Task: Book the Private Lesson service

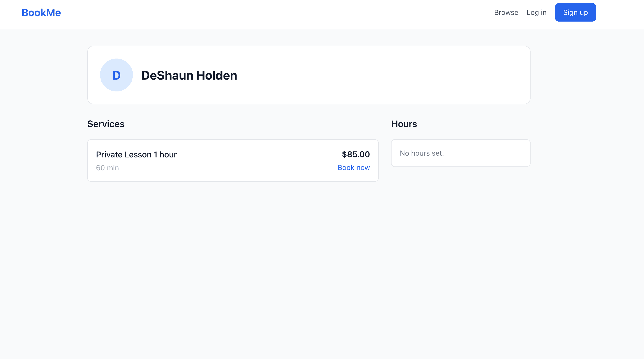Action: click(x=353, y=167)
